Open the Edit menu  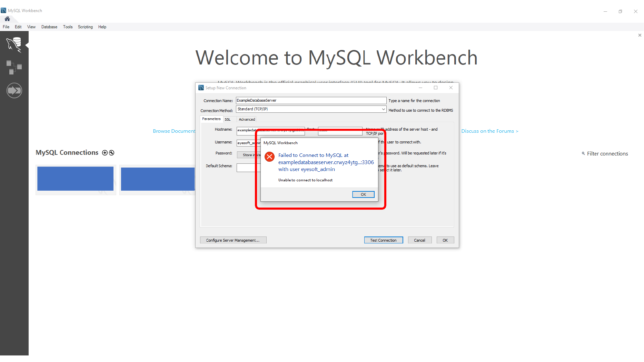pyautogui.click(x=18, y=27)
